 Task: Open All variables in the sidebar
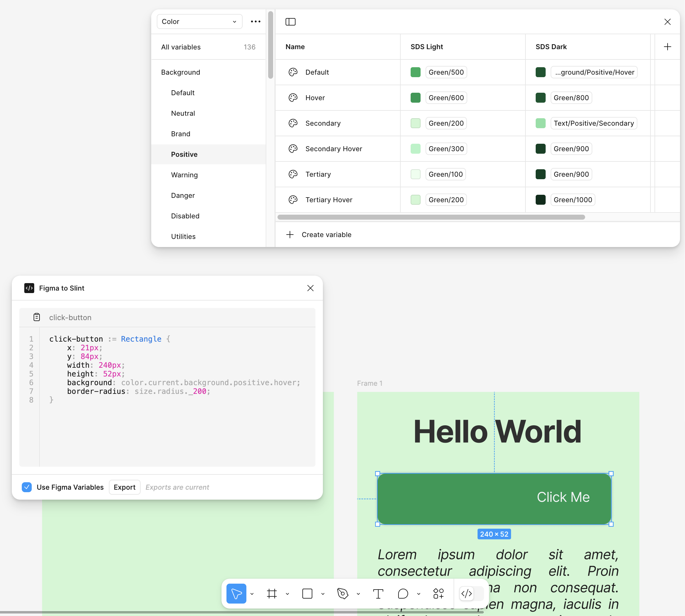[x=181, y=47]
